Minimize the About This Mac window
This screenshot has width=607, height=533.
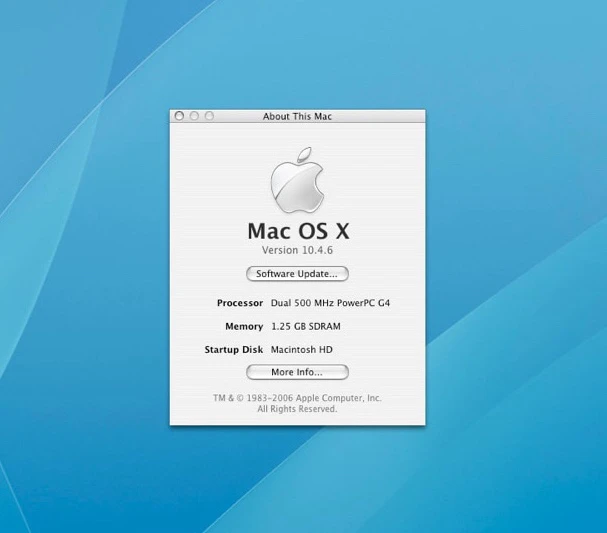(x=194, y=116)
